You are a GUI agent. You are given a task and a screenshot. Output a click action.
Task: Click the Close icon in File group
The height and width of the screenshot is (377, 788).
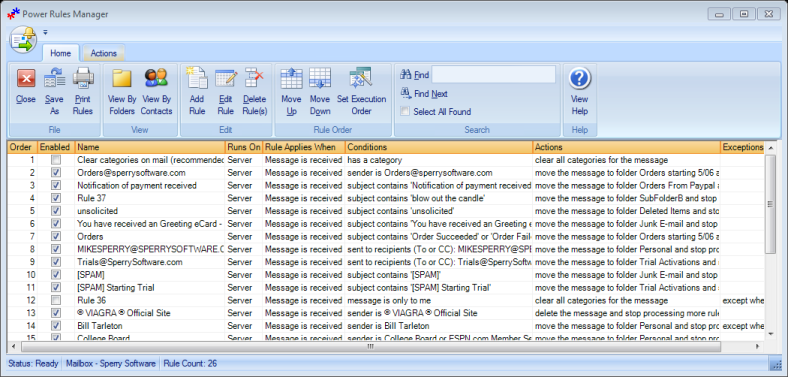coord(26,79)
